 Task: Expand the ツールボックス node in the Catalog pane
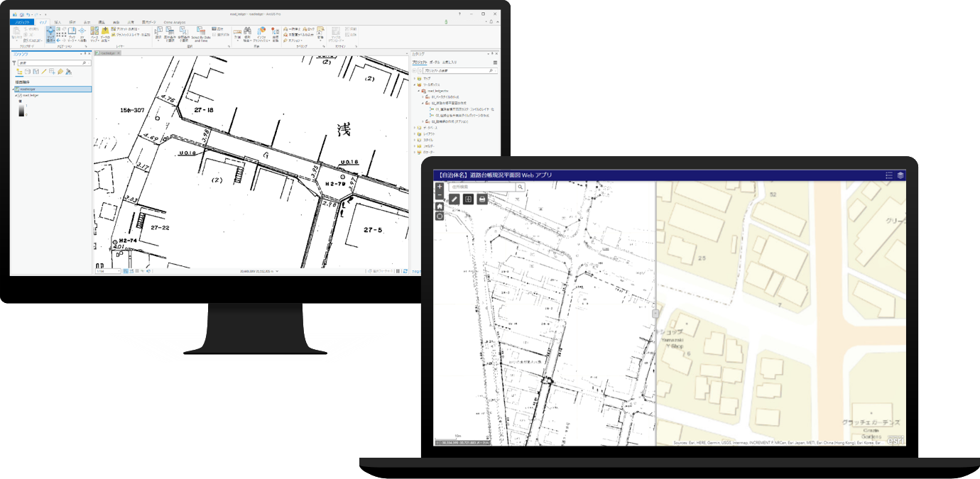click(415, 84)
